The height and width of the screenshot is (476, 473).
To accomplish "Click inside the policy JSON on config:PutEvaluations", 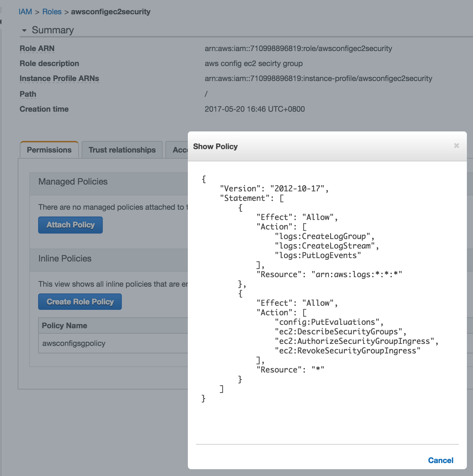I will tap(327, 322).
